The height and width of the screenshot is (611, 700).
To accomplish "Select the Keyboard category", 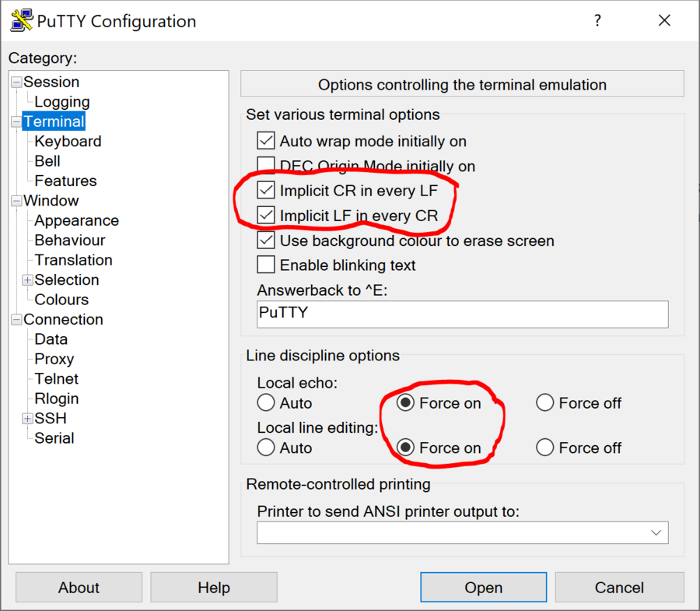I will pyautogui.click(x=67, y=141).
